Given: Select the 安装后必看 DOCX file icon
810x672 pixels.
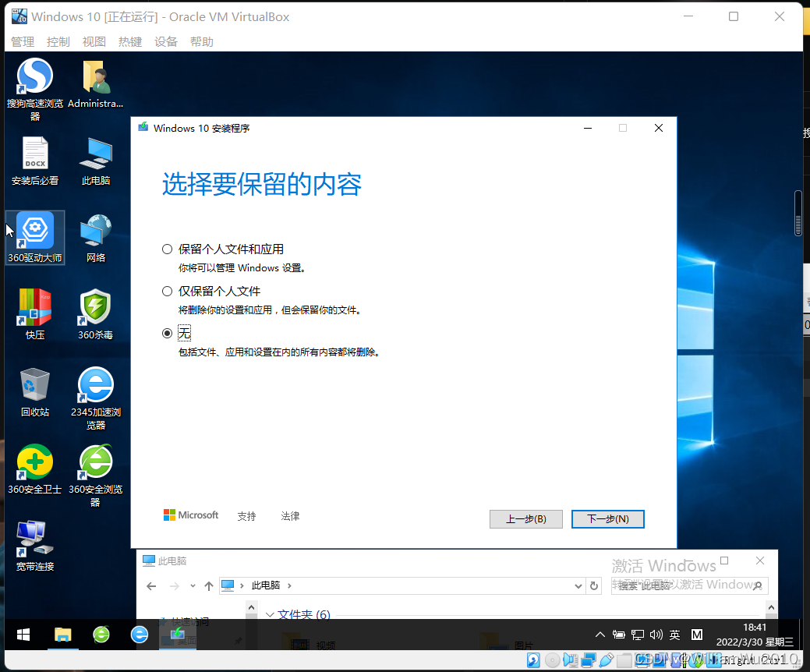Looking at the screenshot, I should (x=34, y=161).
